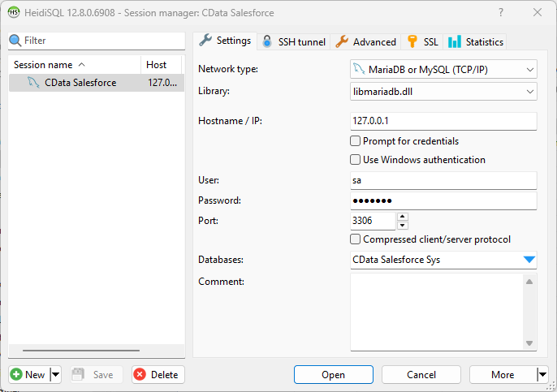Toggle Use Windows authentication checkbox
The width and height of the screenshot is (557, 392).
point(356,160)
